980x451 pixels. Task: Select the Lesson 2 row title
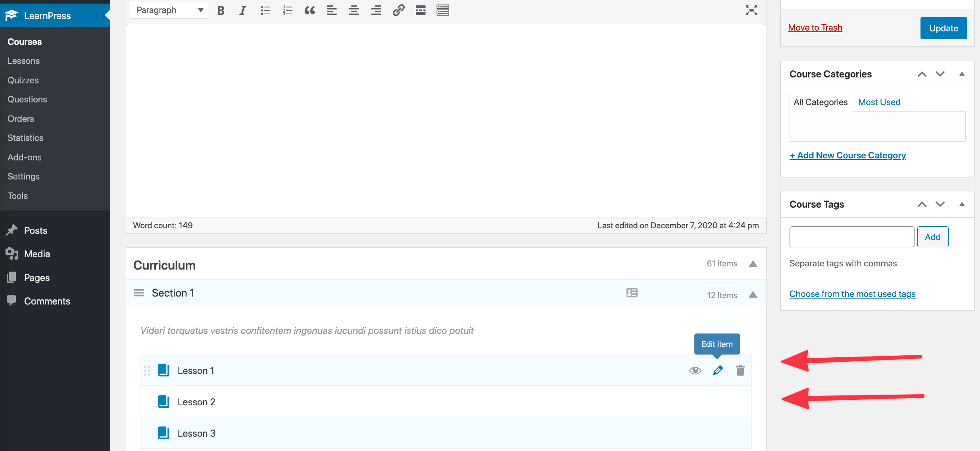pyautogui.click(x=196, y=402)
